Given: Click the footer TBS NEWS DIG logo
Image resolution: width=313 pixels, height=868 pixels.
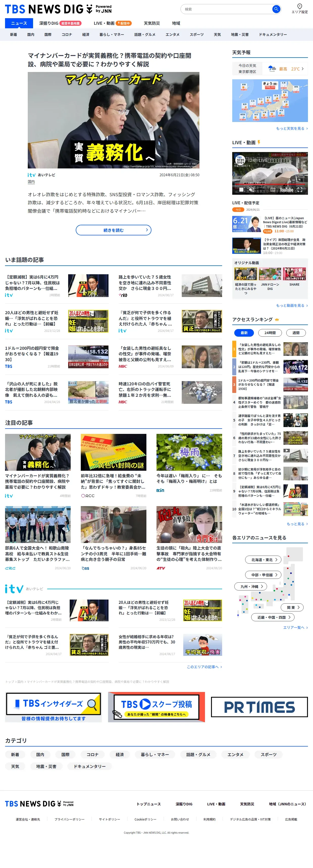Looking at the screenshot, I should pyautogui.click(x=39, y=804).
